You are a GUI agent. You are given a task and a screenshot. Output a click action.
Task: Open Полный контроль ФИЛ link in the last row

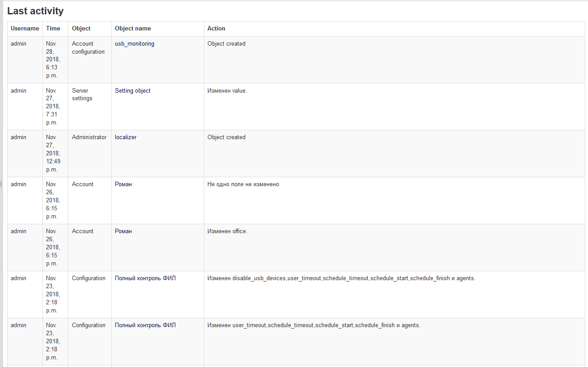(145, 325)
